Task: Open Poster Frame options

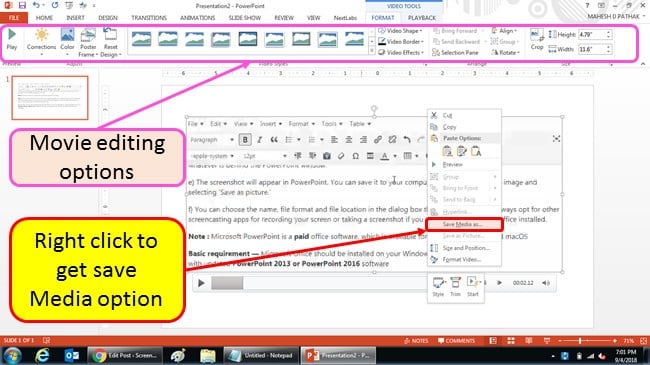Action: pyautogui.click(x=88, y=42)
